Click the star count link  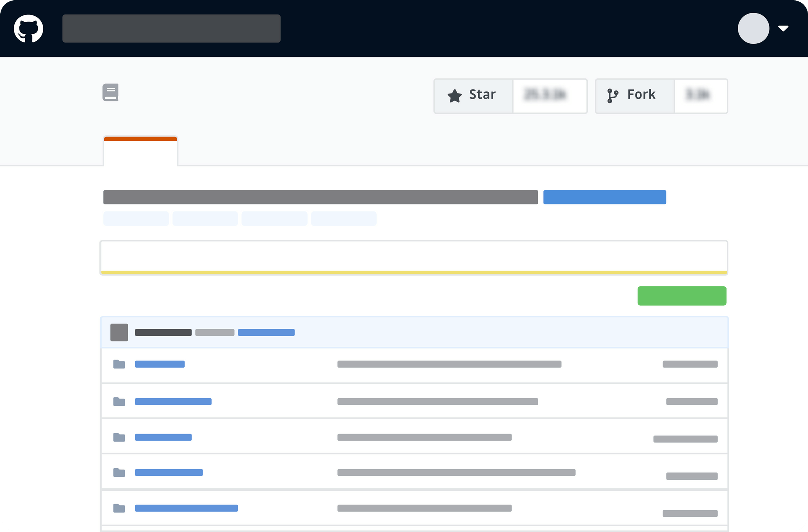tap(549, 95)
